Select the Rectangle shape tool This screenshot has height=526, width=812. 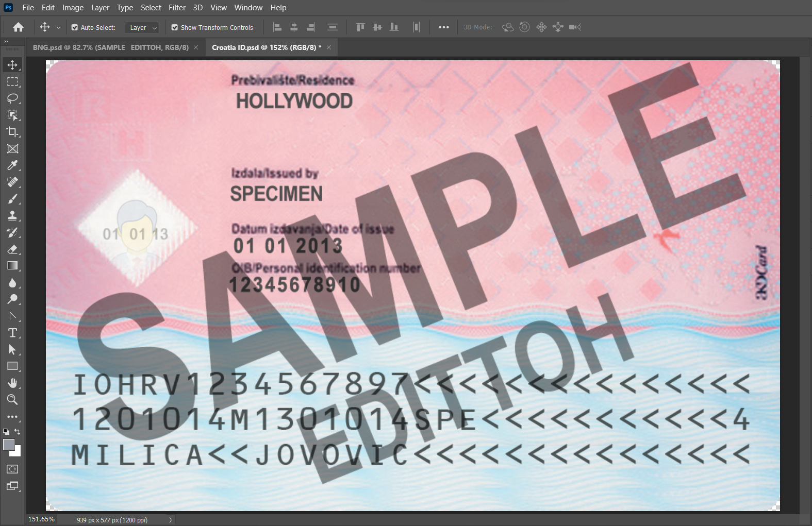point(12,366)
